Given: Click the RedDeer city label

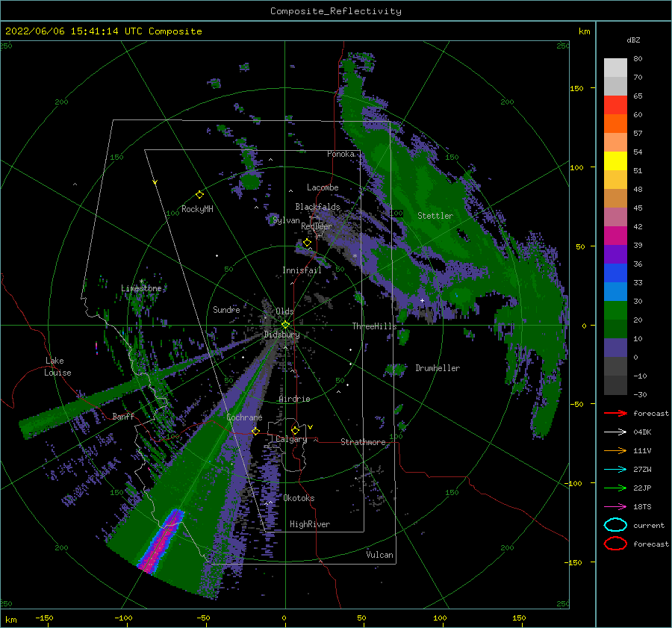Looking at the screenshot, I should coord(317,226).
